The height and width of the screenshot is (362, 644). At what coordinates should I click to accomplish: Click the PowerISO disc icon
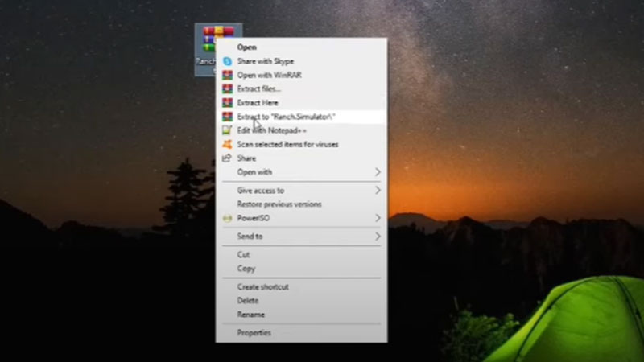[227, 218]
